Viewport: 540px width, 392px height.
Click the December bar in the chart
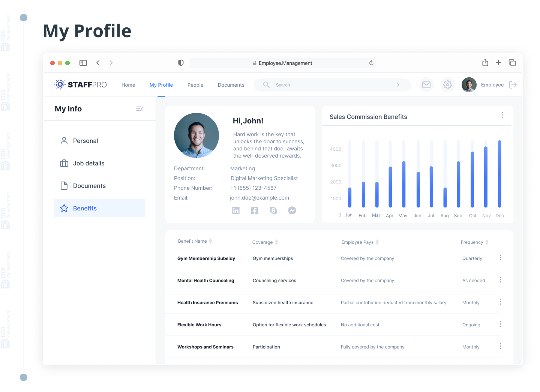click(x=499, y=174)
